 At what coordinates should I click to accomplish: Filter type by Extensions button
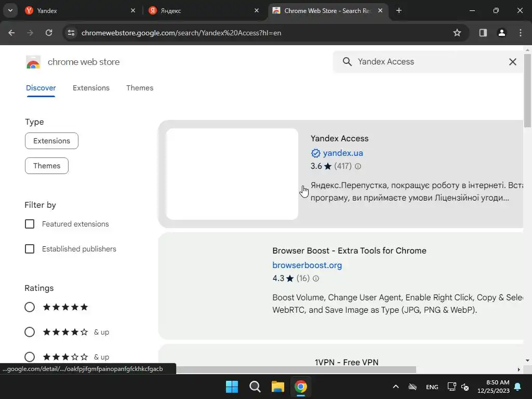coord(51,141)
